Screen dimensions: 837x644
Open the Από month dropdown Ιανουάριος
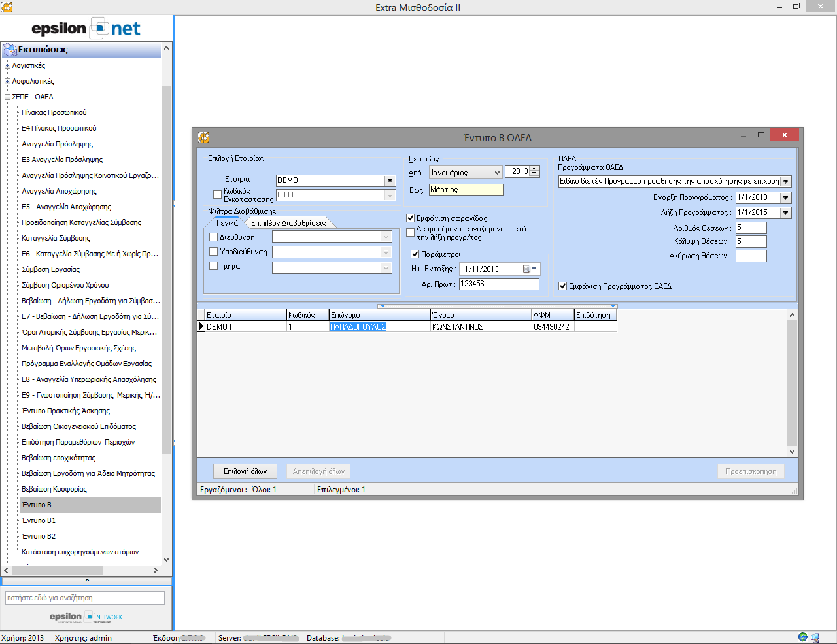point(497,173)
